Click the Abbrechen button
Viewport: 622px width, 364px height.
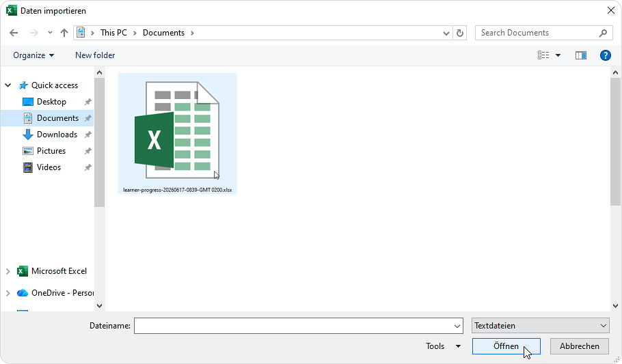[x=580, y=346]
